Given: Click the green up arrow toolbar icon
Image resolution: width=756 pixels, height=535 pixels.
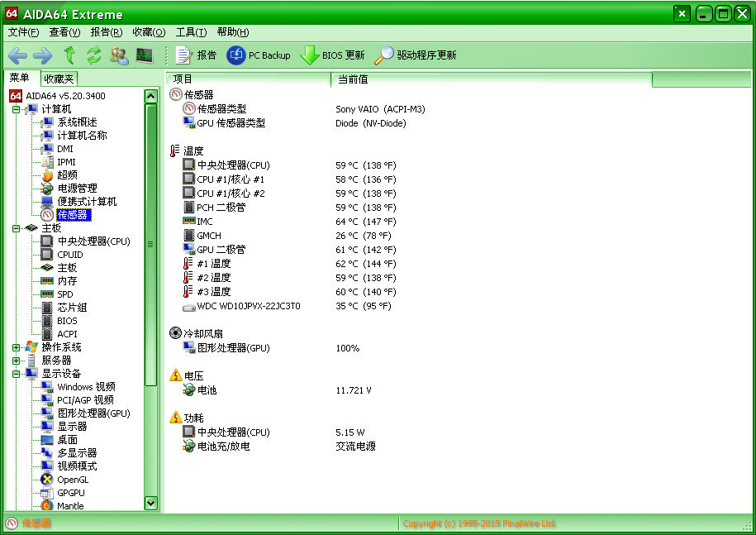Looking at the screenshot, I should (x=70, y=55).
